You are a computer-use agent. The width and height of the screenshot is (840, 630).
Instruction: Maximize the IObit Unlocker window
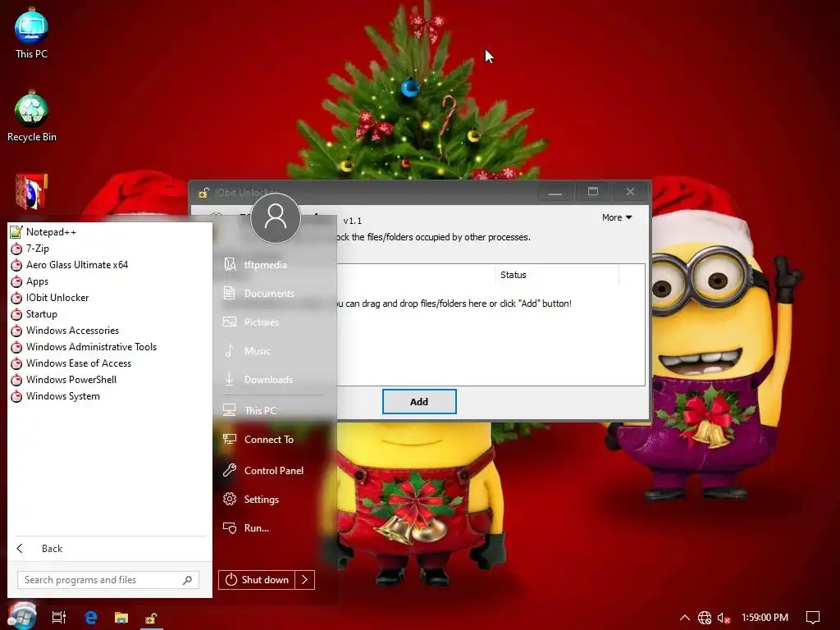tap(592, 192)
